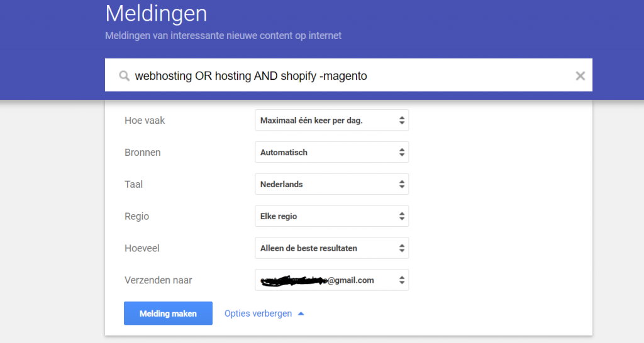Click the 'Hoeveel' label

click(142, 248)
